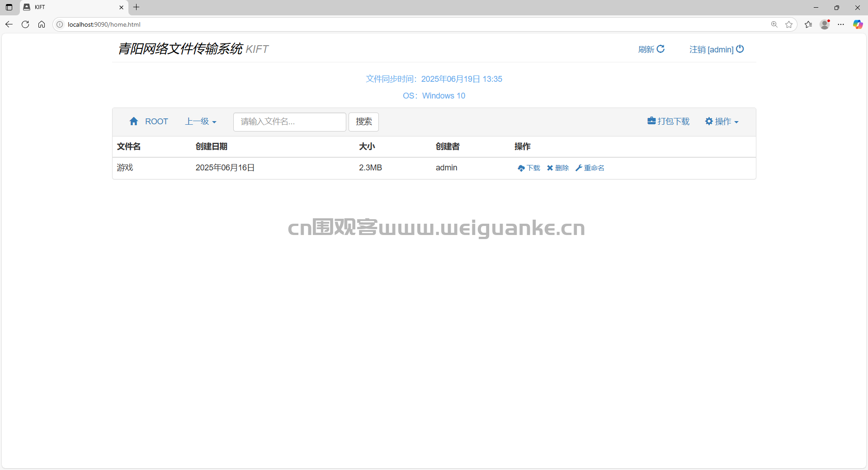This screenshot has height=470, width=868.
Task: Open the tab actions menu icon
Action: tap(9, 7)
